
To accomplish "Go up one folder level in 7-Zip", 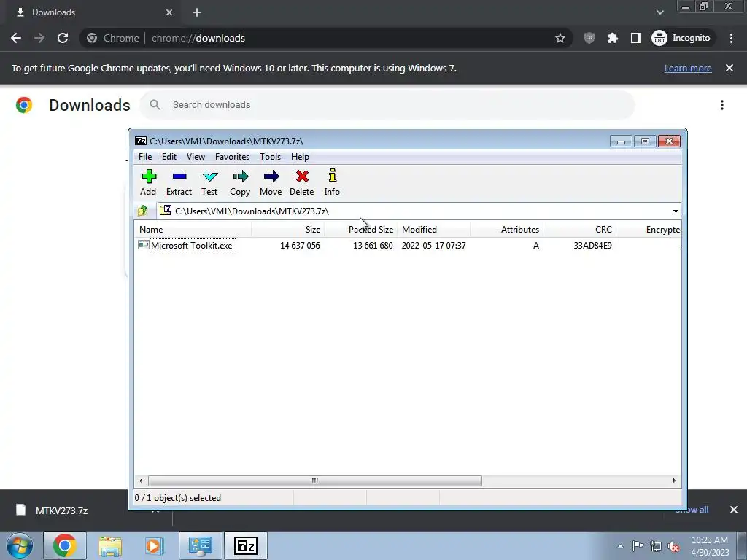I will [x=142, y=211].
